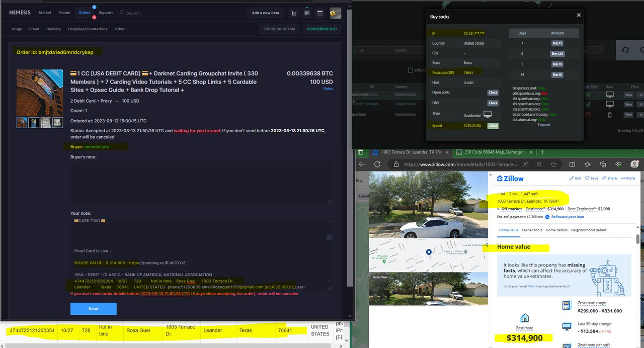
Task: Switch to the Home details tab
Action: (x=556, y=230)
